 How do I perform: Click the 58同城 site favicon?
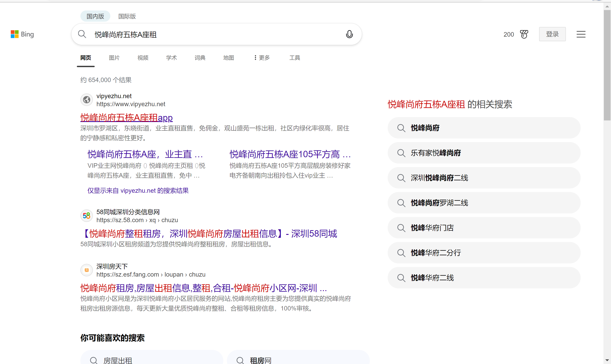coord(86,216)
